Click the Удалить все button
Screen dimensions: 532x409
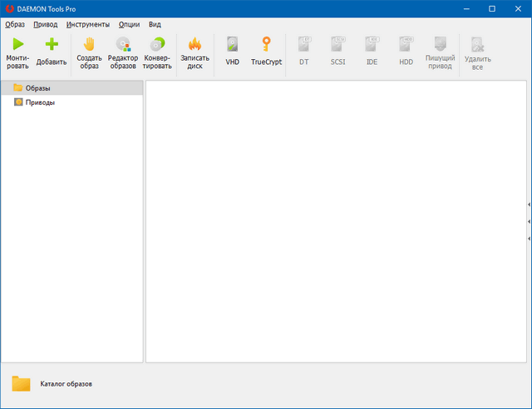(477, 45)
